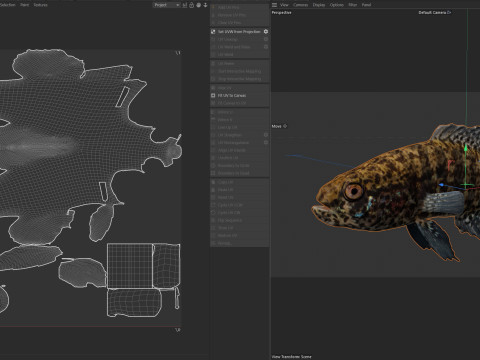
Task: Launch the UV Peeler tool
Action: (x=239, y=63)
